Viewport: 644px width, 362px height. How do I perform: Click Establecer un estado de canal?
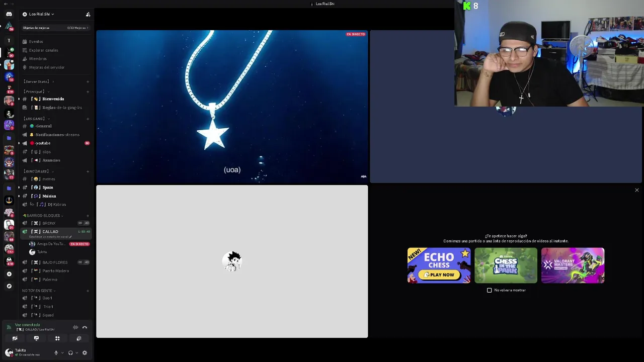pos(50,237)
